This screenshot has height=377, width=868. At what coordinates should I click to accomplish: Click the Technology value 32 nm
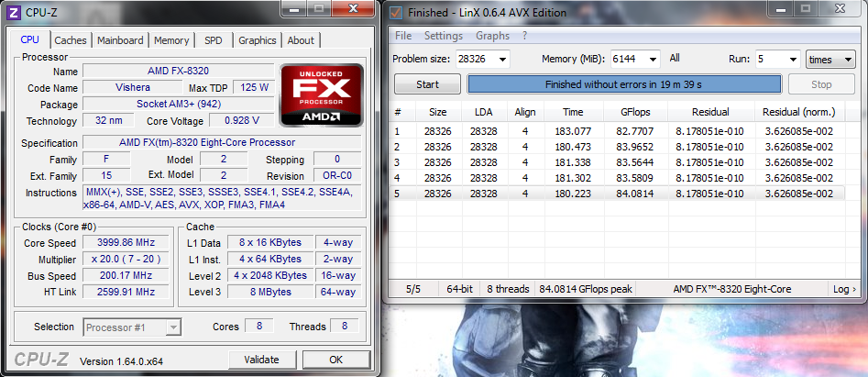(108, 120)
